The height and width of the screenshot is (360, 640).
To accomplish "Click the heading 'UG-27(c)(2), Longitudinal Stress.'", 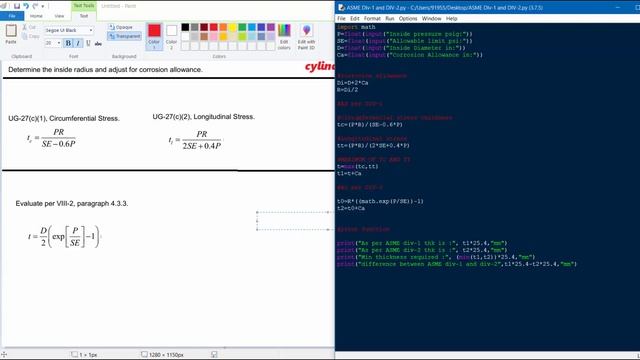I will (204, 117).
